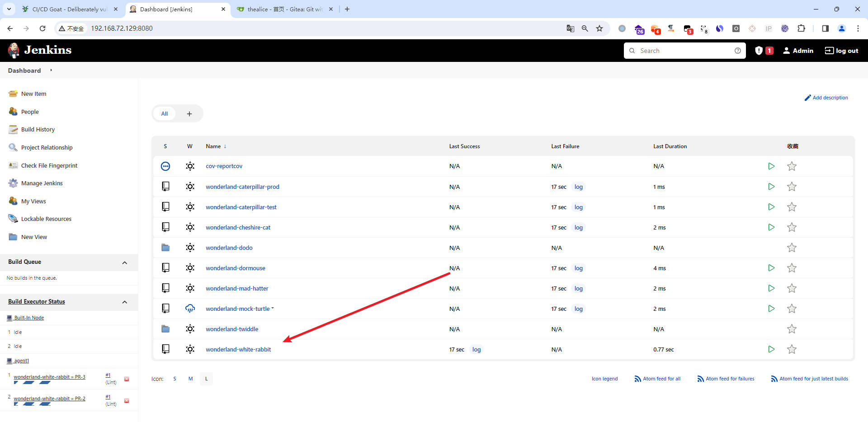
Task: Bookmark this page with the star
Action: click(599, 28)
